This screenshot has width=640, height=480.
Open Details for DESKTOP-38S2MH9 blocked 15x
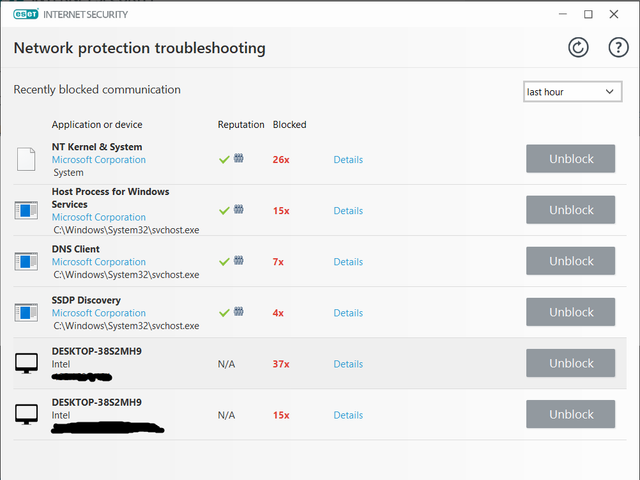pyautogui.click(x=348, y=415)
